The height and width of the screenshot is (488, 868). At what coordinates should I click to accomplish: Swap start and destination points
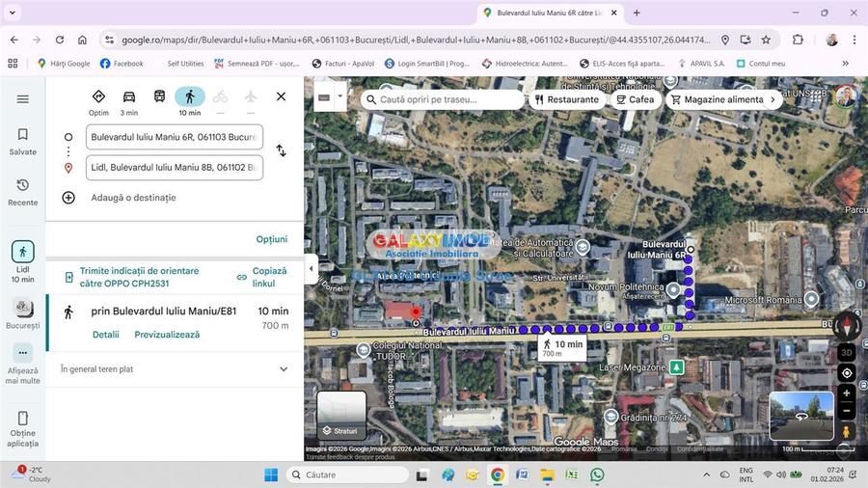tap(282, 150)
